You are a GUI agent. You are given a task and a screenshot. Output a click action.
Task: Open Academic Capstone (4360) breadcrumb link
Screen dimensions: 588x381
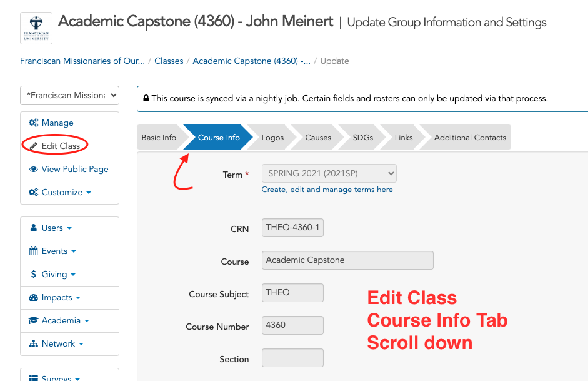[251, 61]
